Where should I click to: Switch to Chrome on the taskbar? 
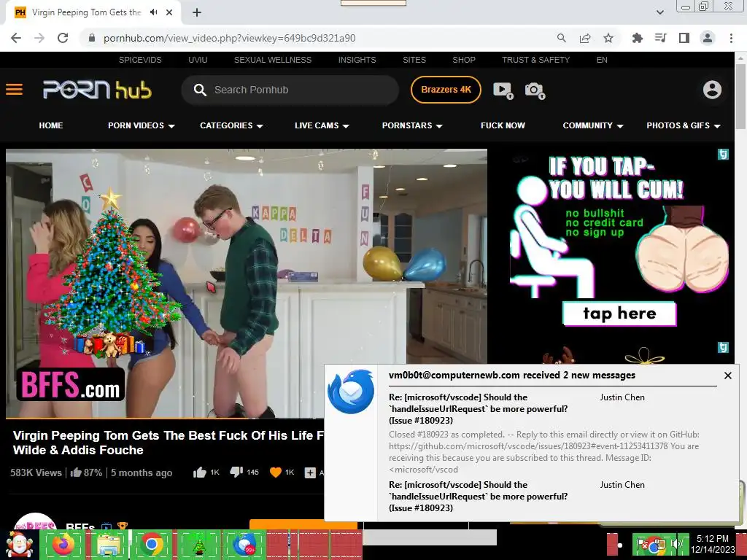(x=152, y=545)
